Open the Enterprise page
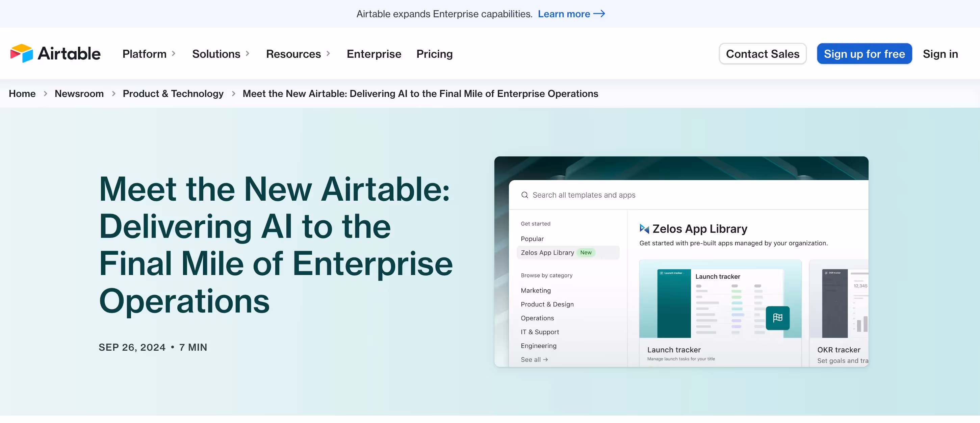Image resolution: width=980 pixels, height=423 pixels. (373, 54)
